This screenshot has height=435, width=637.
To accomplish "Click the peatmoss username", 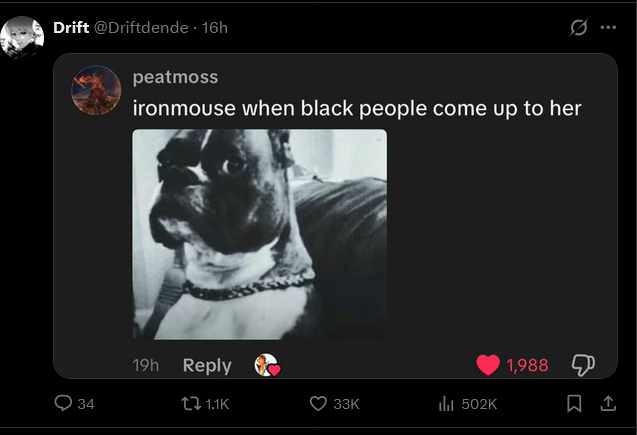I will tap(176, 77).
